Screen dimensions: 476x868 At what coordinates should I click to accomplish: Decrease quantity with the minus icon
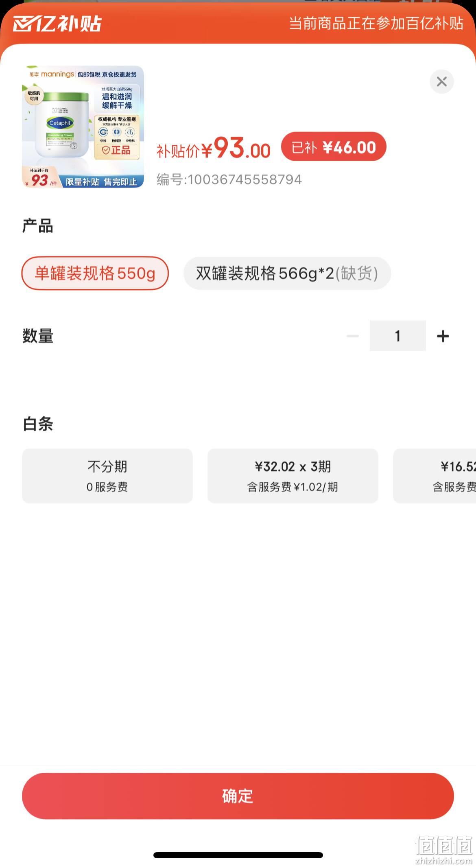pos(352,336)
